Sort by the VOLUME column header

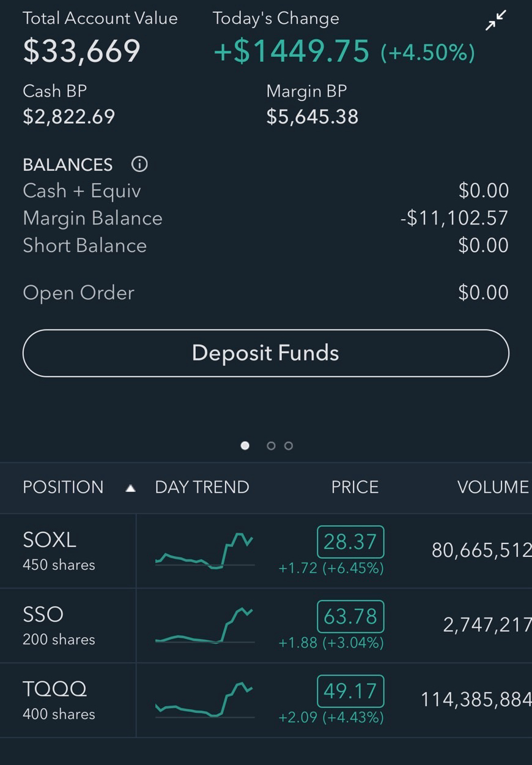[493, 487]
